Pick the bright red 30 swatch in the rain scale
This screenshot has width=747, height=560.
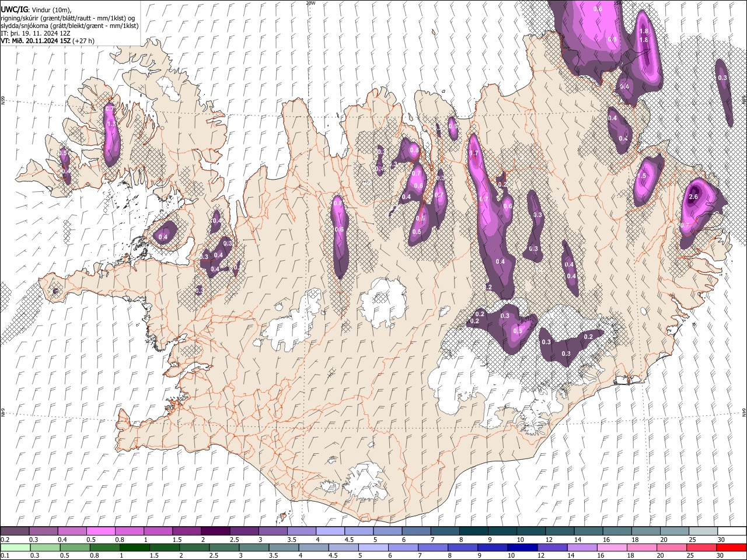pyautogui.click(x=731, y=547)
